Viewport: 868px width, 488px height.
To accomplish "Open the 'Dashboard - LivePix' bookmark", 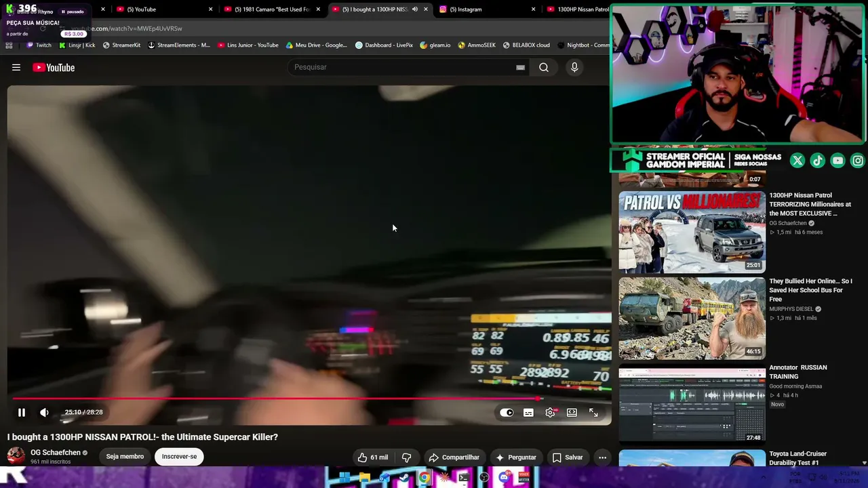I will (384, 45).
